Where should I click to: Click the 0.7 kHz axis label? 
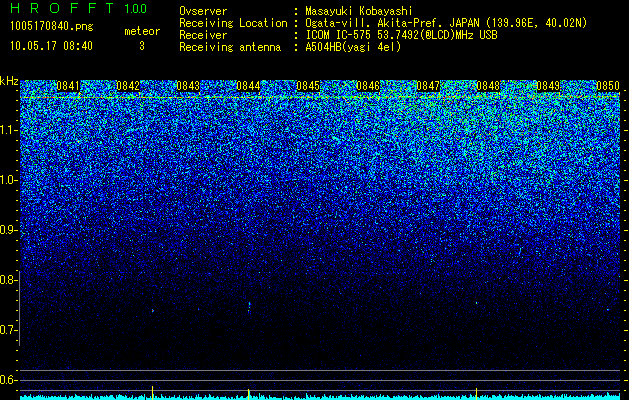coord(9,330)
